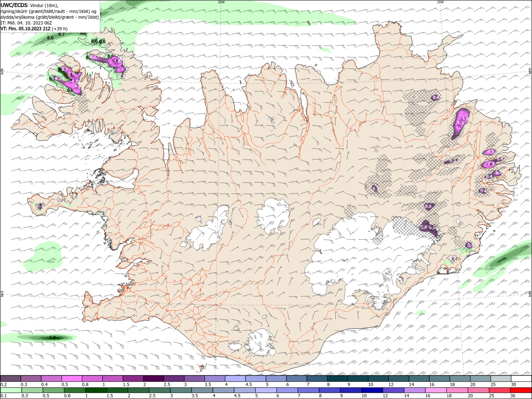The width and height of the screenshot is (532, 399).
Task: Pick the dark green 1–1.5 rain legend swatch
Action: pyautogui.click(x=96, y=390)
